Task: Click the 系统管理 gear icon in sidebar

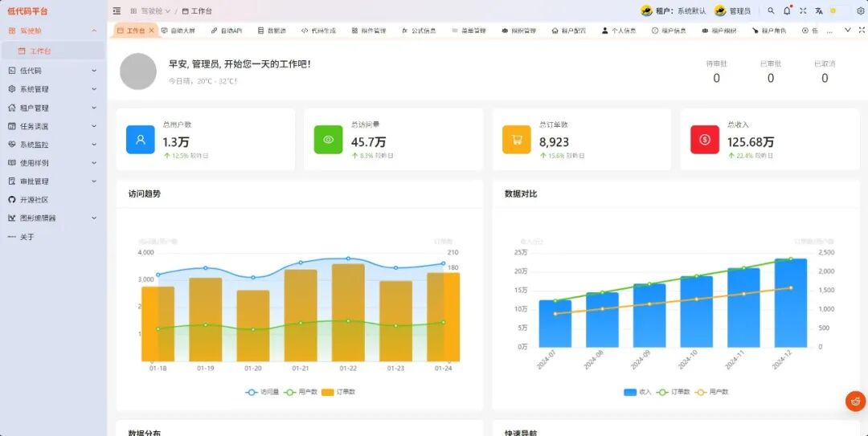Action: coord(11,89)
